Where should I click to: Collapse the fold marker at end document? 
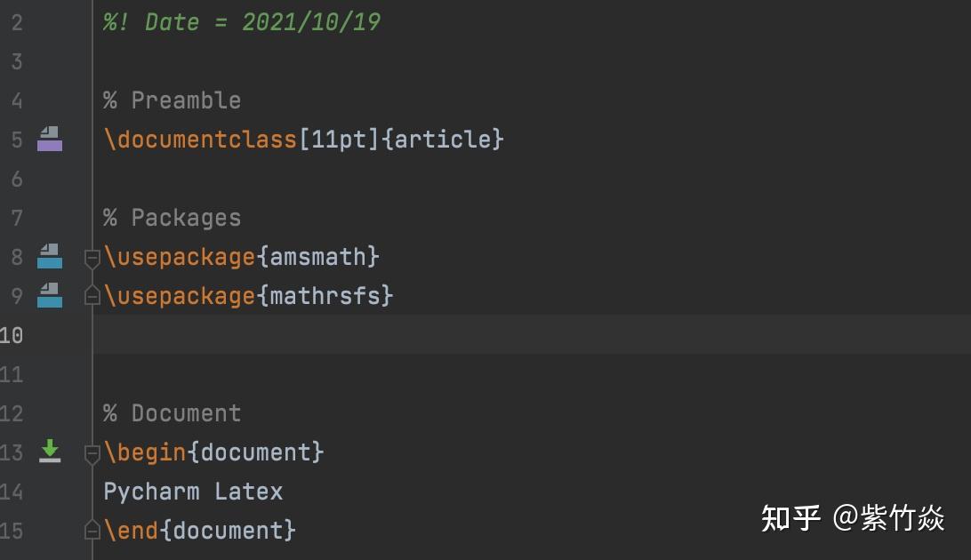92,531
